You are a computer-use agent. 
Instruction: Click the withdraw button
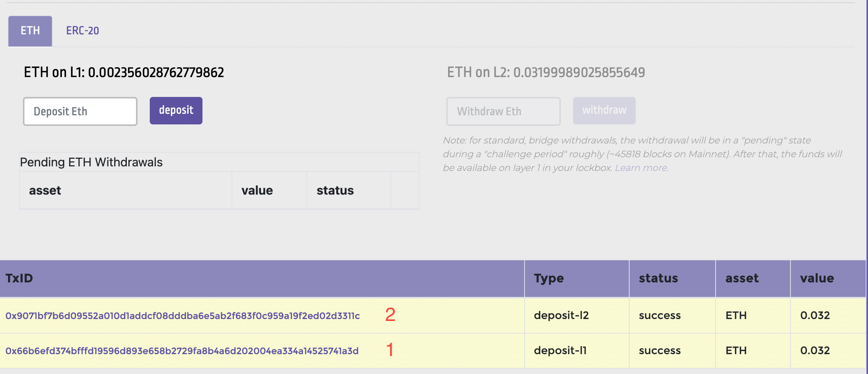[x=604, y=110]
